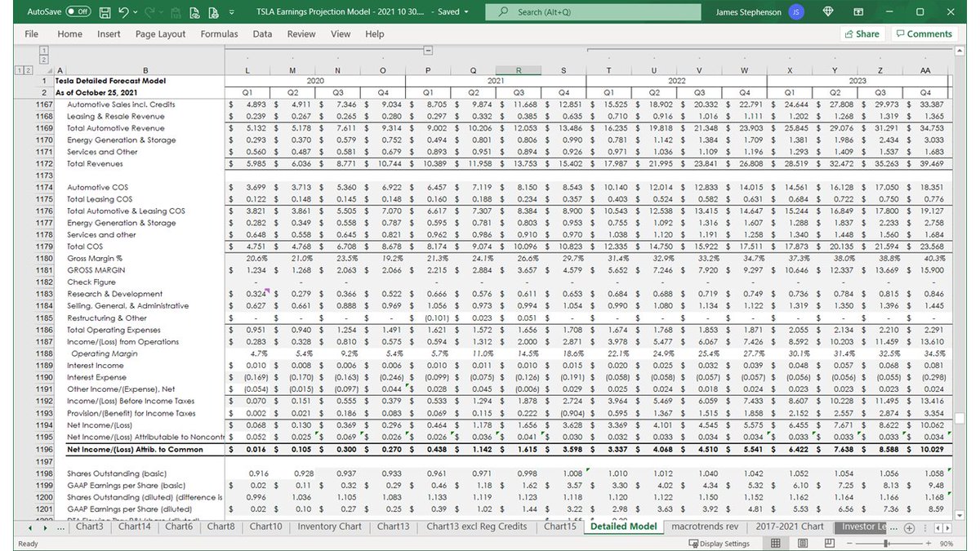Open the Saved status dropdown
This screenshot has width=980, height=551.
tap(453, 12)
